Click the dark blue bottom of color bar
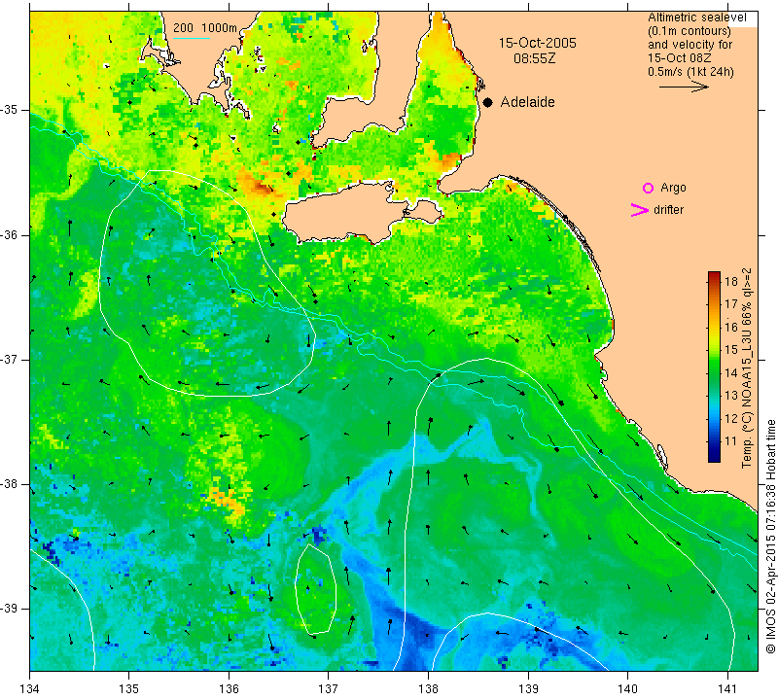The height and width of the screenshot is (700, 778). click(714, 457)
